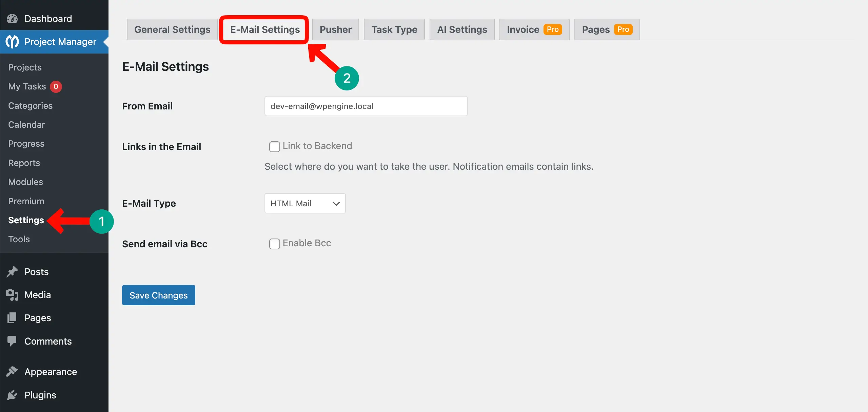Image resolution: width=868 pixels, height=412 pixels.
Task: Navigate to the Calendar menu item
Action: pos(26,124)
